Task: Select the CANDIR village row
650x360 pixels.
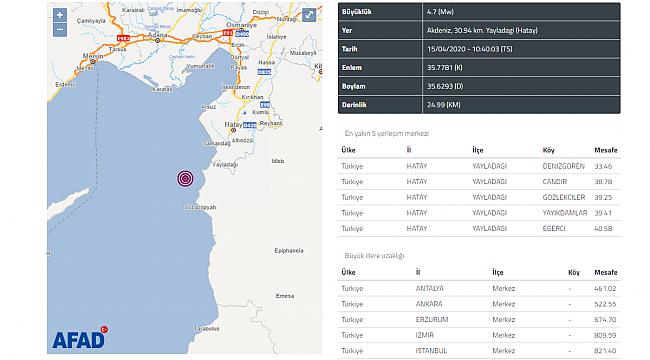Action: [x=479, y=182]
